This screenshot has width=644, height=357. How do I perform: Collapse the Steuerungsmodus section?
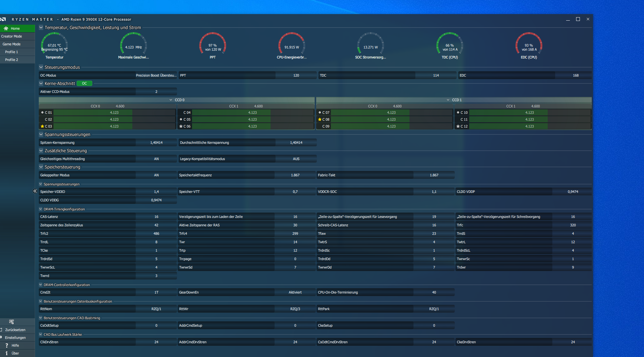pyautogui.click(x=41, y=67)
